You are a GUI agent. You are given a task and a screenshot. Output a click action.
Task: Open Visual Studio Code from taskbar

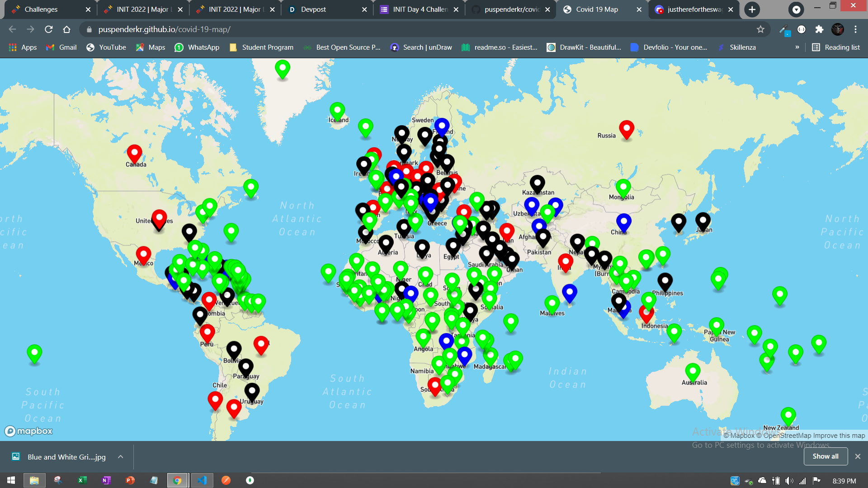202,480
